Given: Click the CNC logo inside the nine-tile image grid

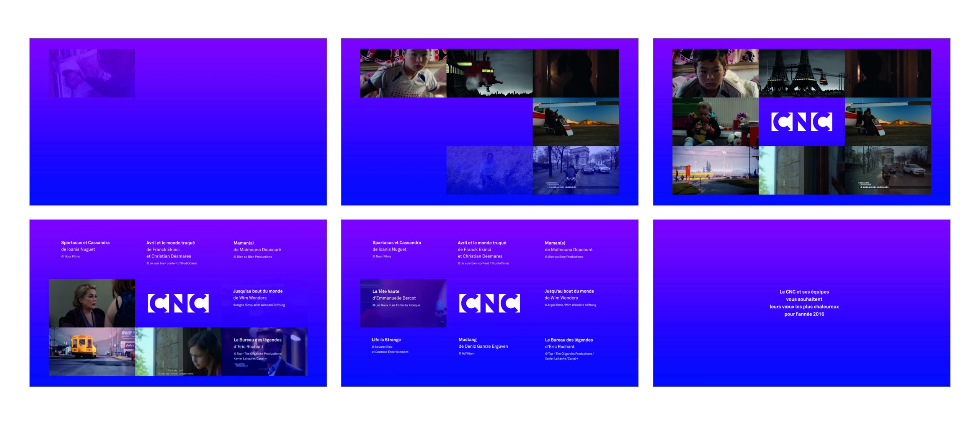Looking at the screenshot, I should [x=801, y=122].
